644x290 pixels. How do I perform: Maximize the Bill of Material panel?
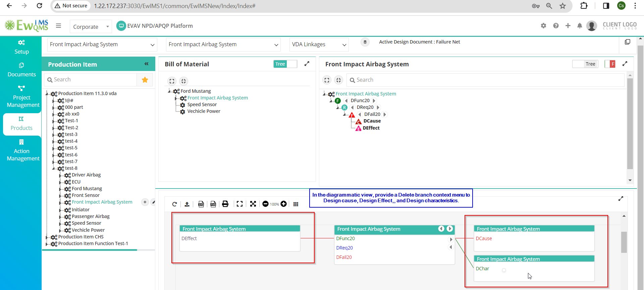[307, 64]
